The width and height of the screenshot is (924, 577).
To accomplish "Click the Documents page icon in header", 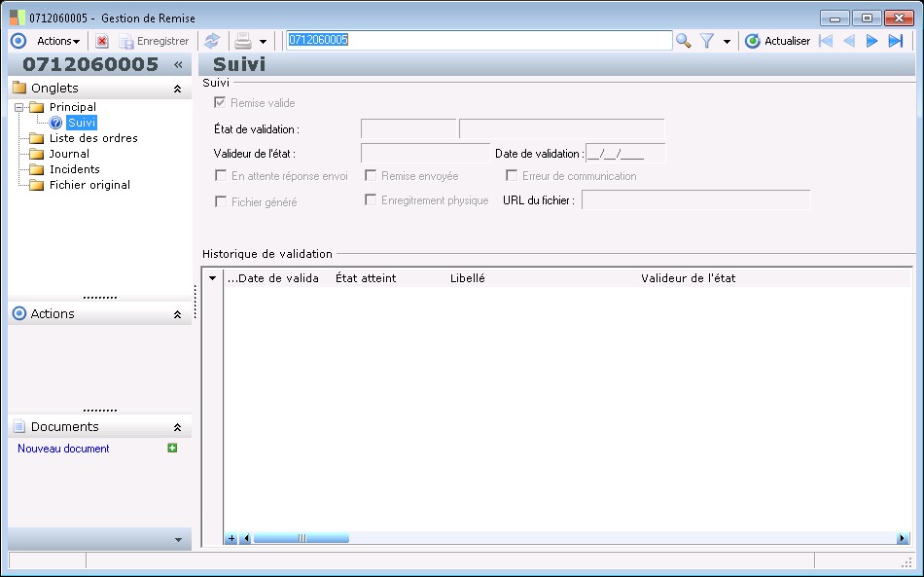I will click(18, 426).
